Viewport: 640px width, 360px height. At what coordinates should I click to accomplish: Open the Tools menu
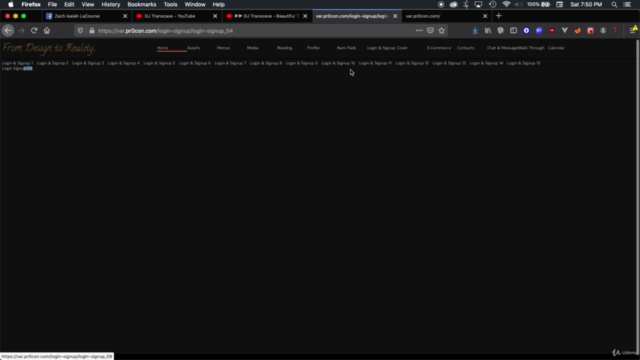tap(170, 4)
